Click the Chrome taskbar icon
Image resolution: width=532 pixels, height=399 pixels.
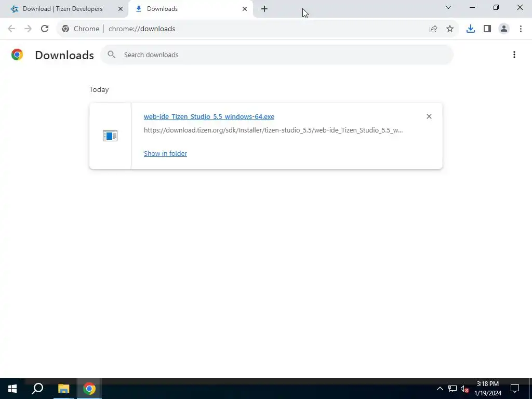89,389
